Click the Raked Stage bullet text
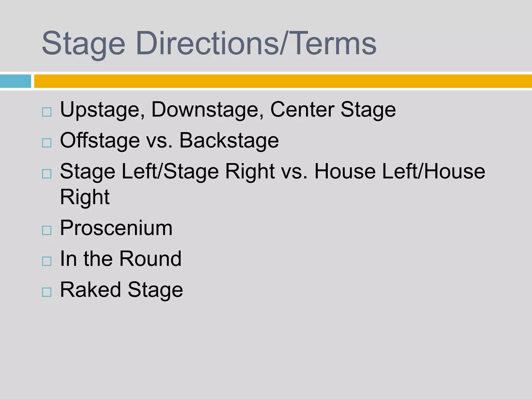The image size is (532, 399). coord(121,290)
